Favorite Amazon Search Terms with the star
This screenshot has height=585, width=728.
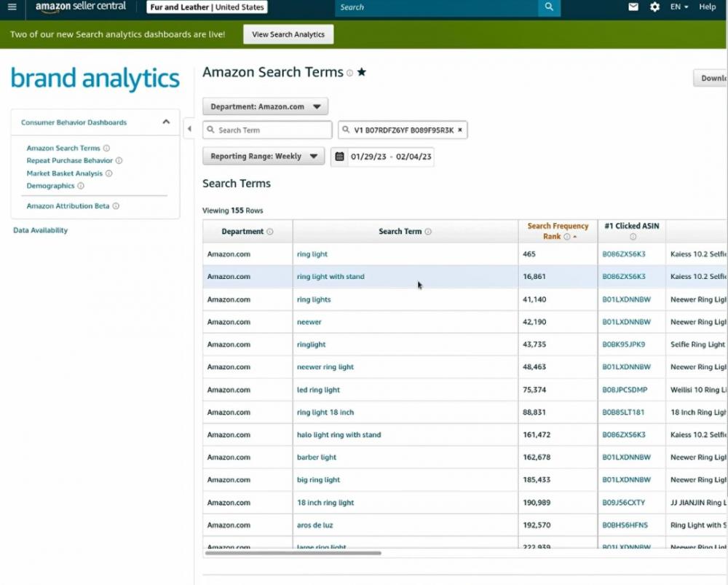click(x=362, y=72)
